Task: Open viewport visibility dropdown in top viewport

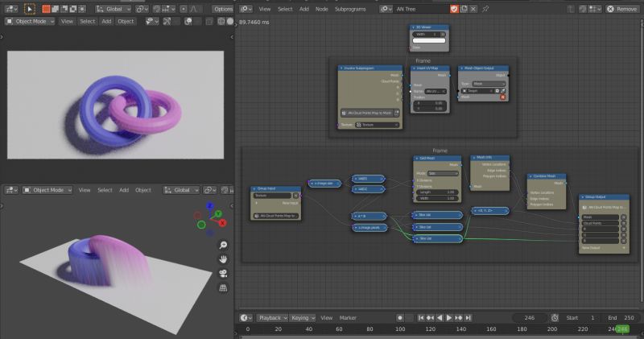Action: (152, 22)
